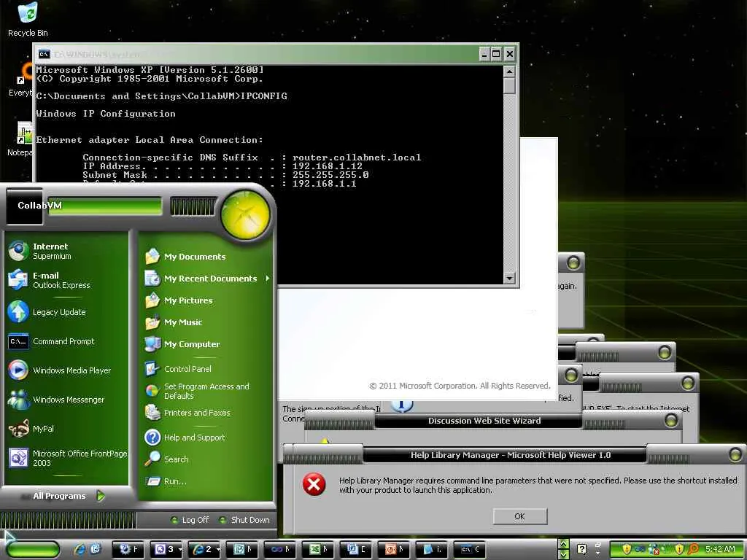The width and height of the screenshot is (747, 560).
Task: Click the red error icon in dialog
Action: pyautogui.click(x=314, y=485)
